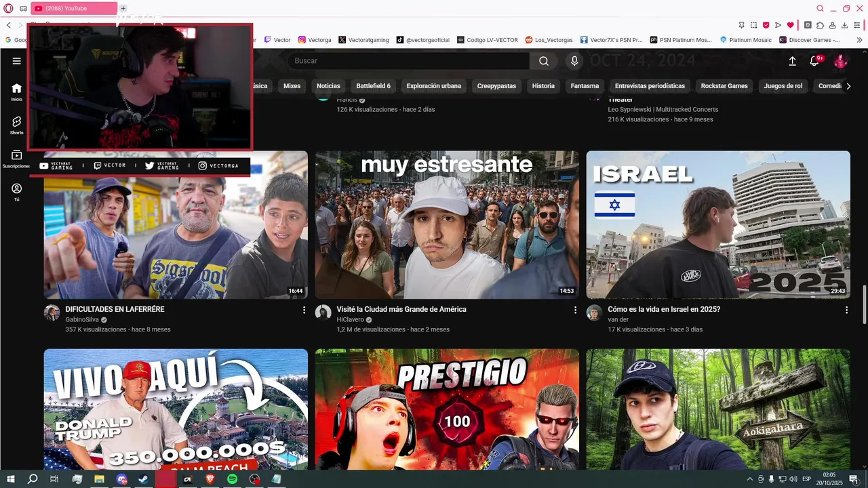Open the Donald Trump VIVO AQUÍ thumbnail

(x=176, y=409)
